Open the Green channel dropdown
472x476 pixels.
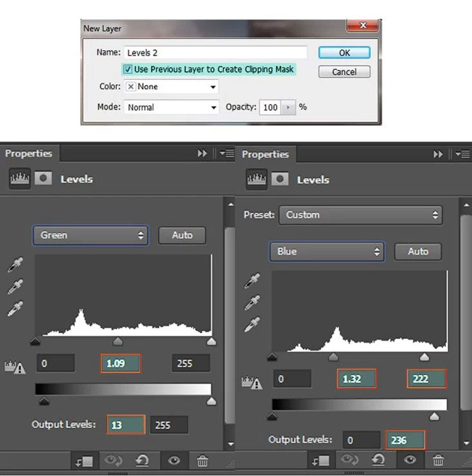[x=91, y=235]
